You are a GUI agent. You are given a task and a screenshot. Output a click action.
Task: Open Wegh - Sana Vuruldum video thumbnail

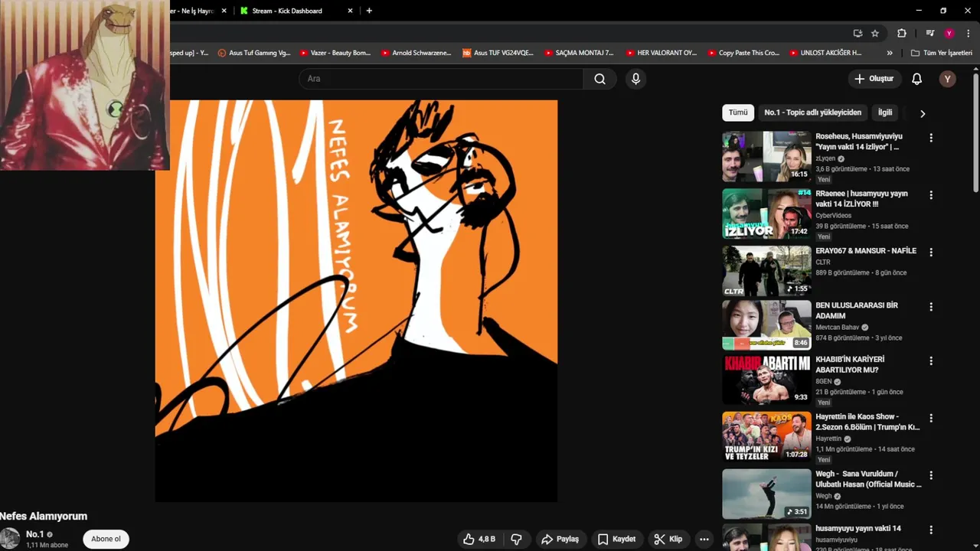click(766, 494)
